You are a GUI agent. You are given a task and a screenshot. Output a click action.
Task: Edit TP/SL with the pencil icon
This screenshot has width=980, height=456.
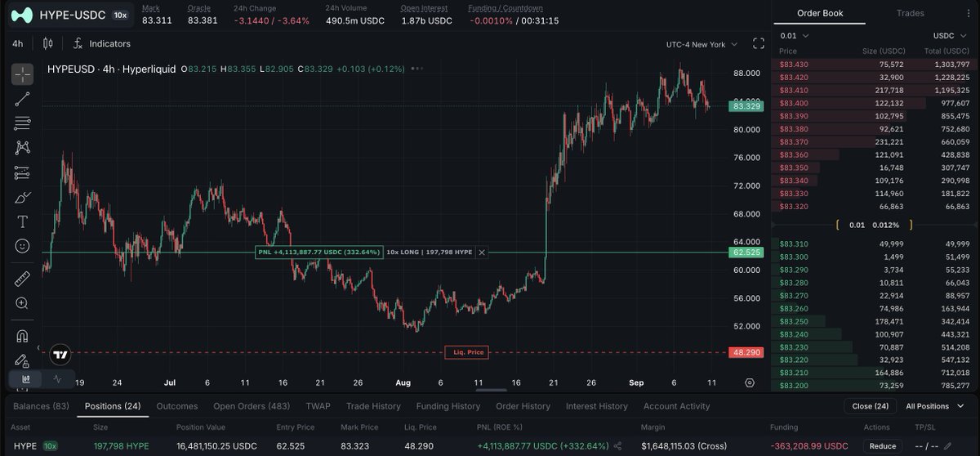point(948,446)
